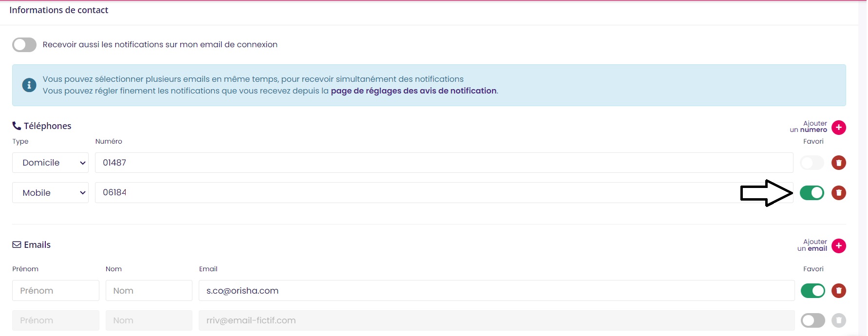Click the Nom field for s.co@orisha.com
Viewport: 868px width, 336px height.
tap(149, 291)
